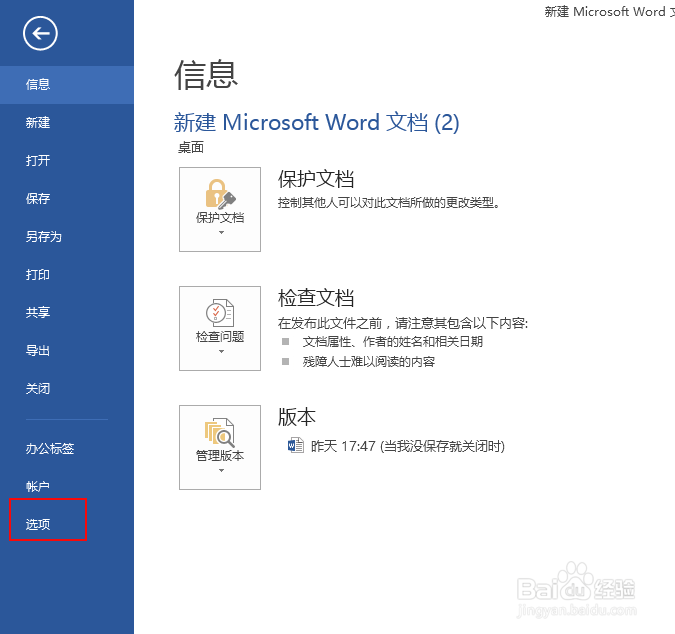The height and width of the screenshot is (634, 675).
Task: Open the 共享 page
Action: [x=67, y=312]
